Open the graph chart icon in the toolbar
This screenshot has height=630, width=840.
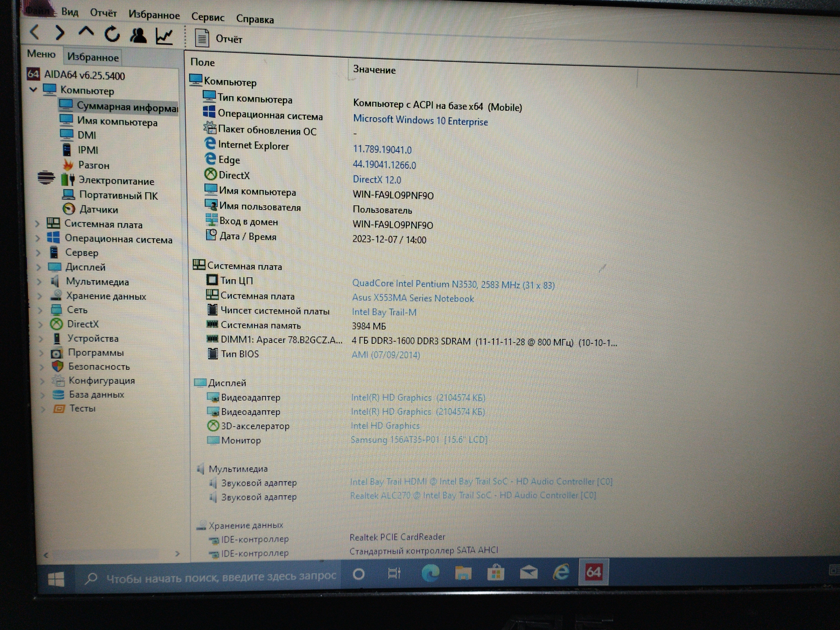(x=164, y=36)
